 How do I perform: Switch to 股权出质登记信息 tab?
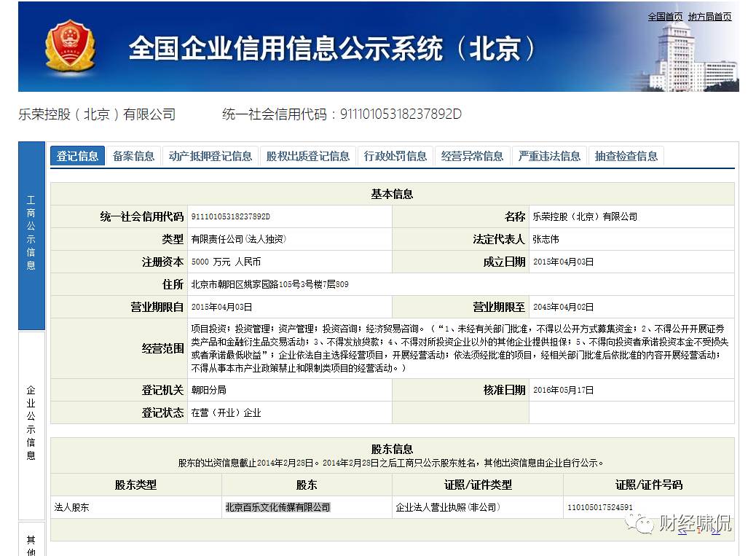coord(307,156)
